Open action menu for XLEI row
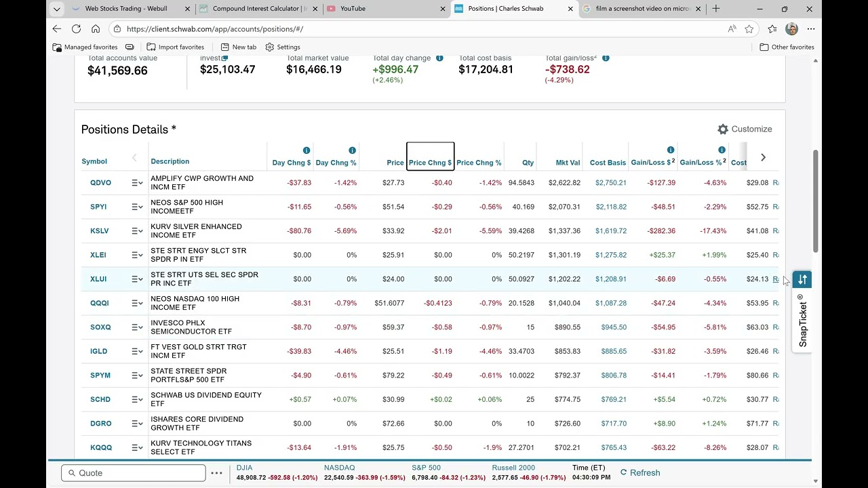Image resolution: width=868 pixels, height=488 pixels. tap(137, 255)
